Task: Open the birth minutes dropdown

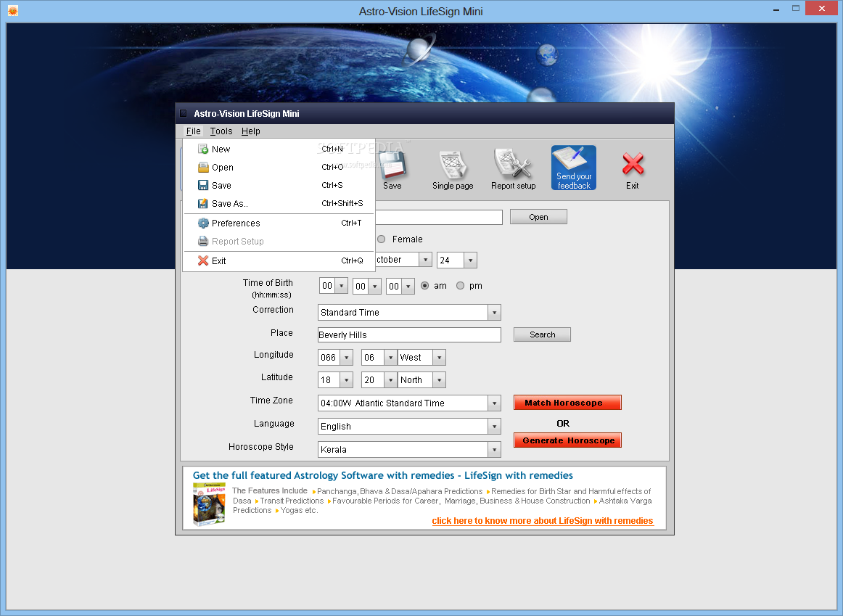Action: [x=375, y=286]
